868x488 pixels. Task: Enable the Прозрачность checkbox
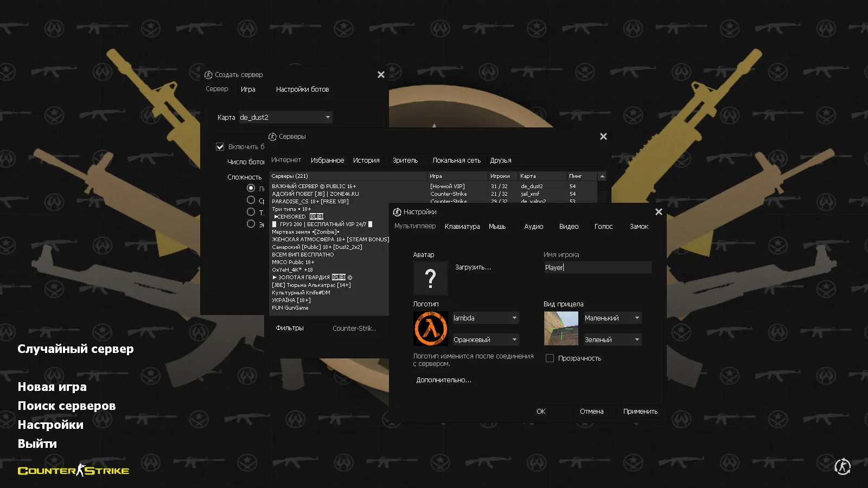coord(550,358)
